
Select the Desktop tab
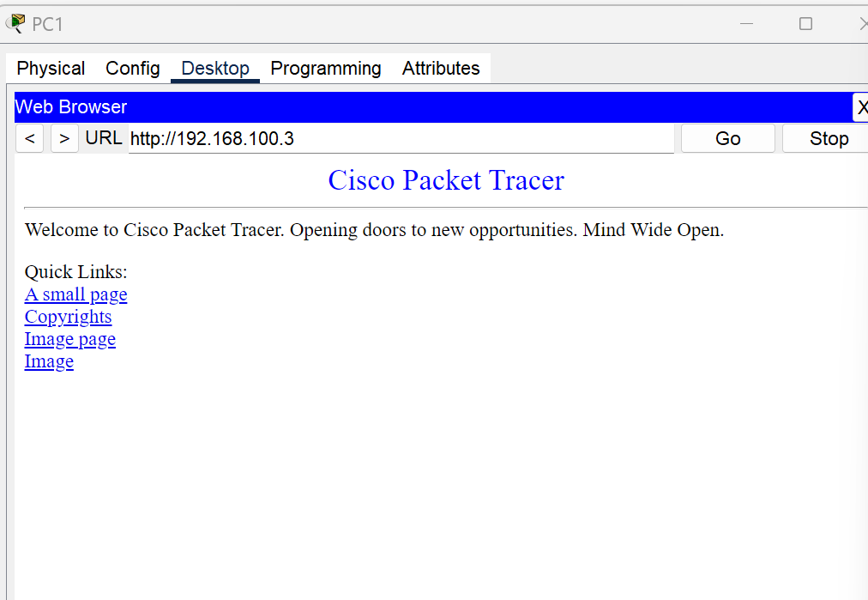215,68
